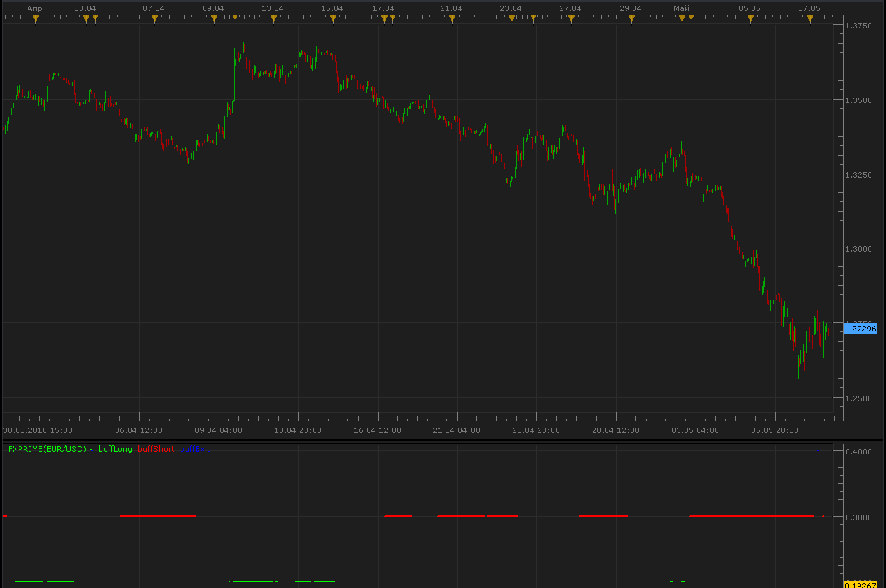Click the gold marker under 07.04
Screen dimensions: 886x588
pos(155,19)
